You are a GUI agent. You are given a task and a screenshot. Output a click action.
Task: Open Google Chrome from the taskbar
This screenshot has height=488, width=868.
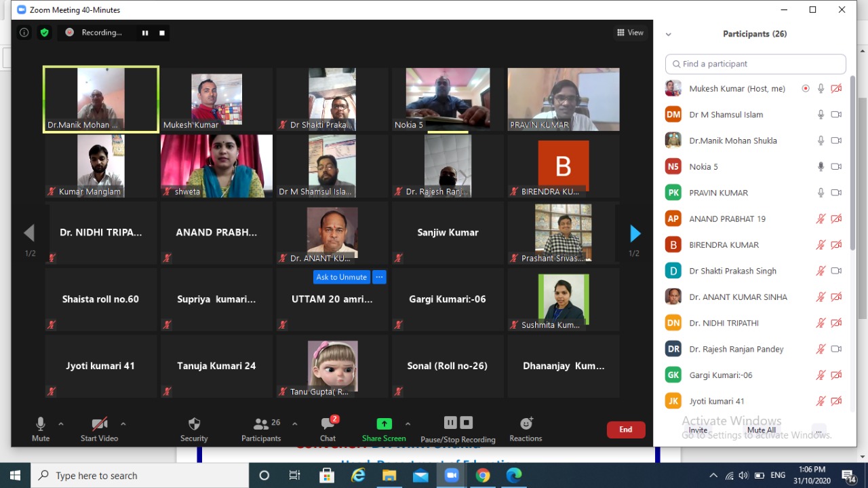pyautogui.click(x=483, y=475)
